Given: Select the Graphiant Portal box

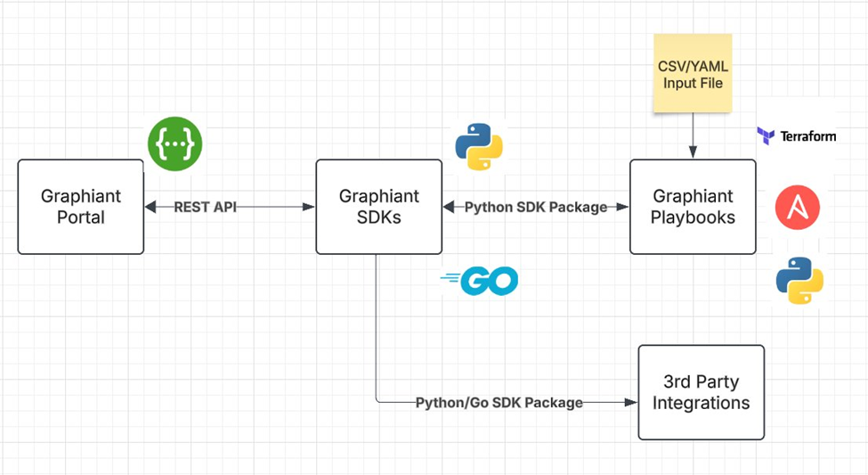Looking at the screenshot, I should [81, 207].
